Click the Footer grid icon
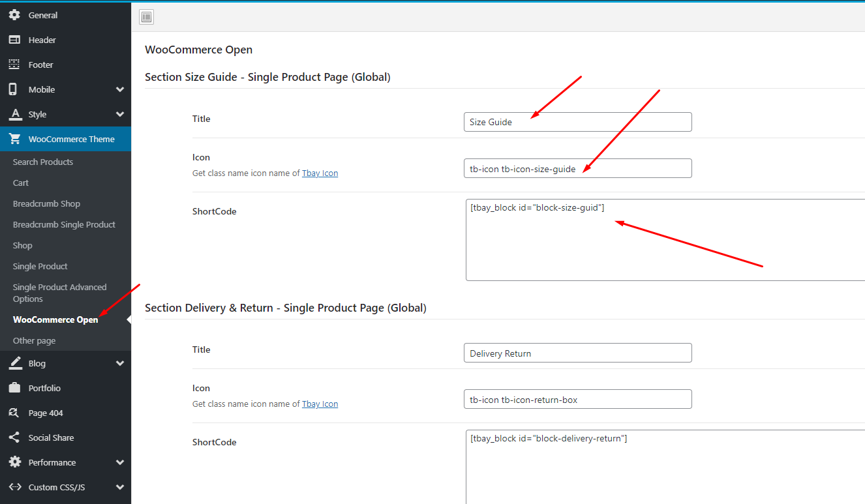The width and height of the screenshot is (865, 504). coord(14,65)
